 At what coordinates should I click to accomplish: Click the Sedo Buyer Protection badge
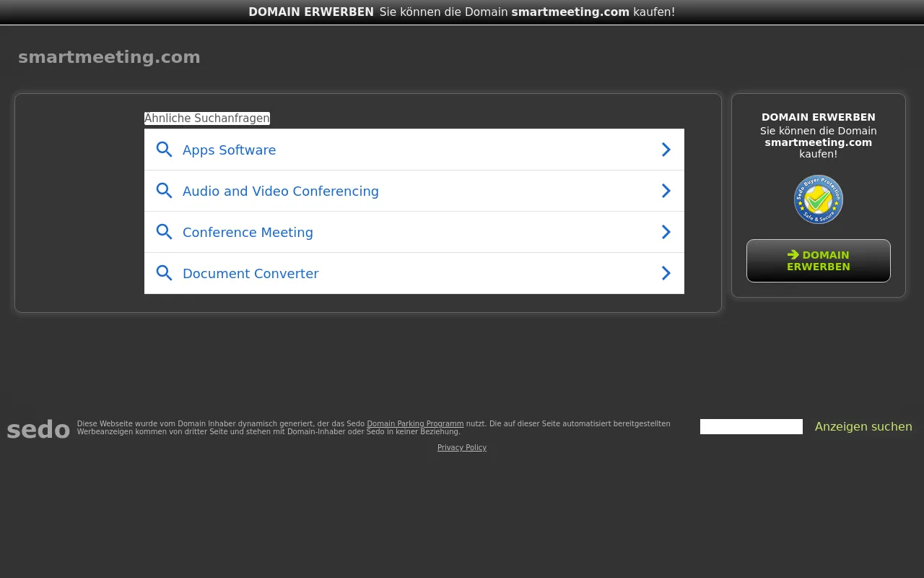[x=819, y=199]
